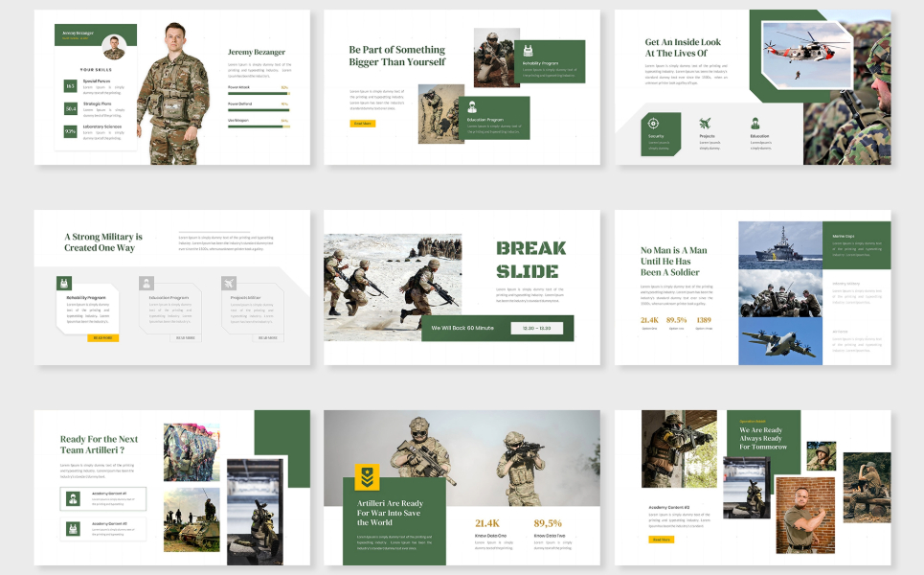Select the Security target icon
924x575 pixels.
(653, 123)
